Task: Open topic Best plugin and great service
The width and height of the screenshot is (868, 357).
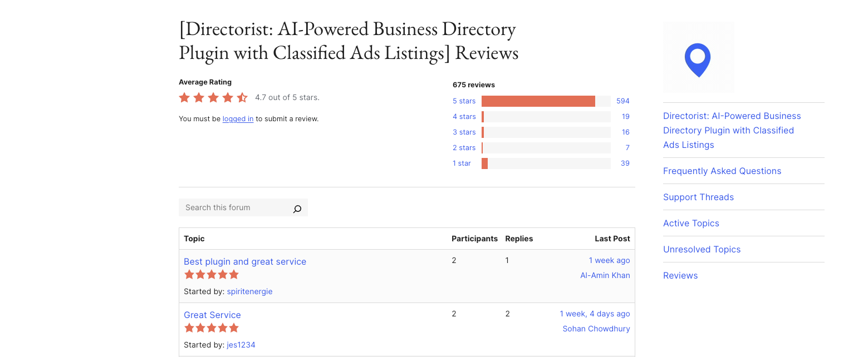Action: (245, 262)
